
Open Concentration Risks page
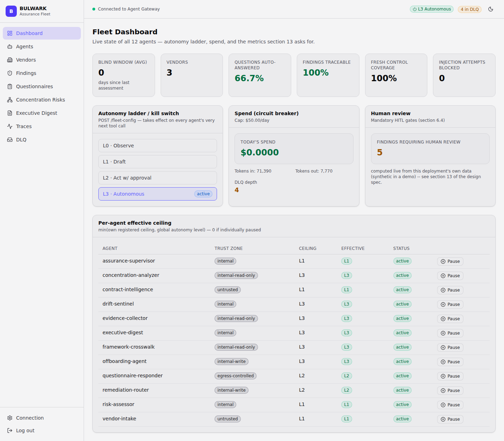pos(42,100)
